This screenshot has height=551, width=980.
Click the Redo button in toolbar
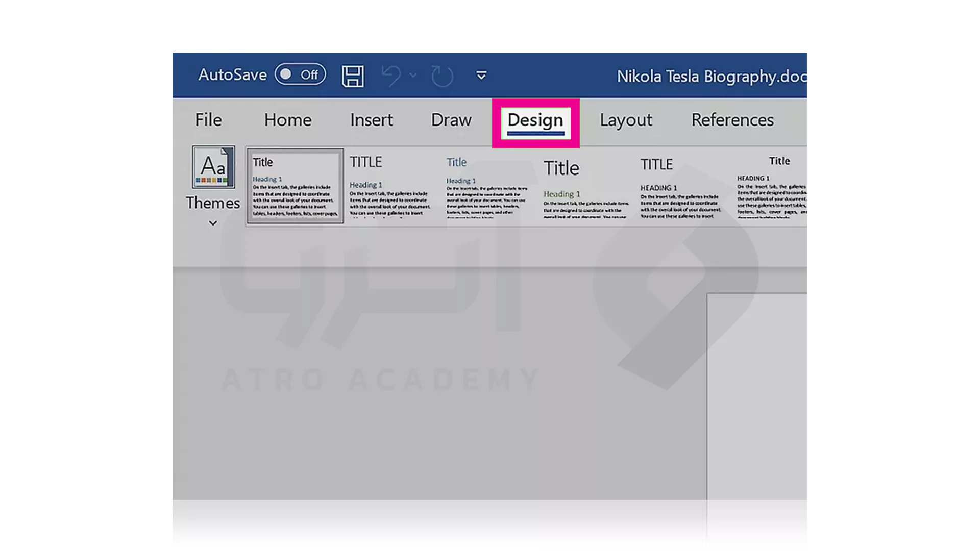coord(442,76)
